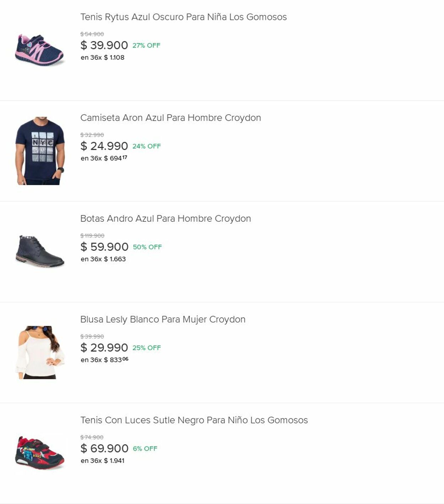Open Blusa Lesly Blanco Para Mujer link

tap(163, 320)
